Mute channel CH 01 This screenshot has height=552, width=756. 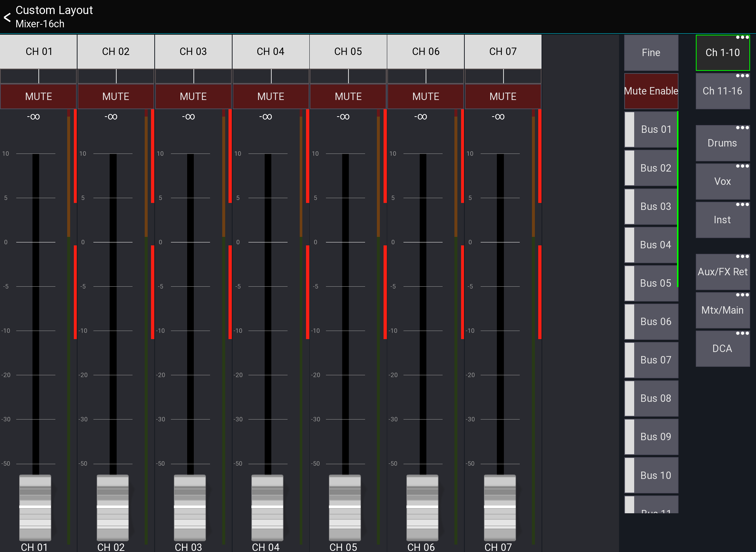38,96
